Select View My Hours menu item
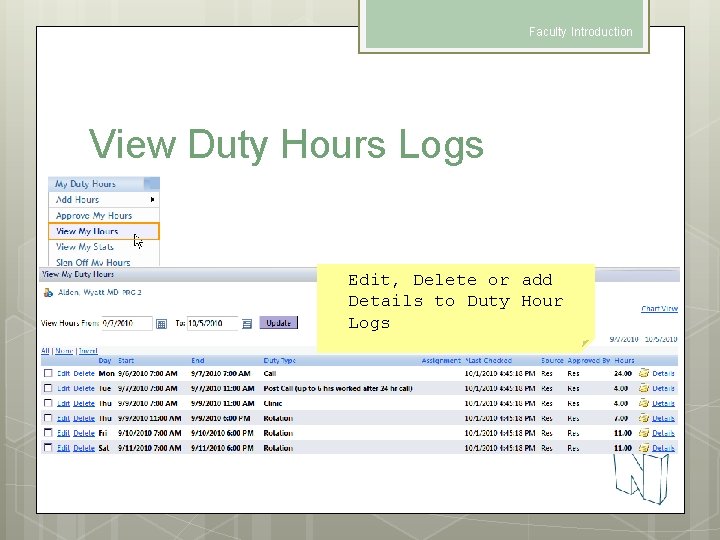Screen dimensions: 720x540 [104, 231]
